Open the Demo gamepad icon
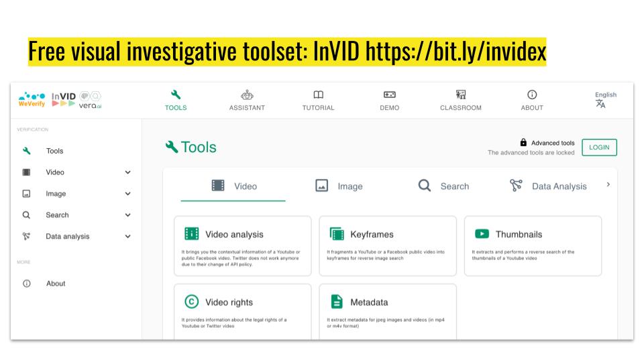Screen dimensions: 644x362 coord(389,95)
